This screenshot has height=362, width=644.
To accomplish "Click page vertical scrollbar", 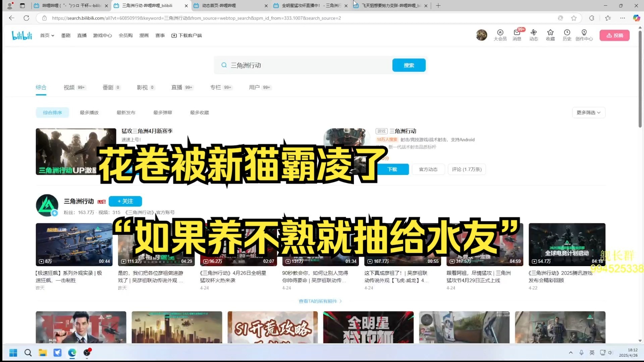I will click(640, 79).
